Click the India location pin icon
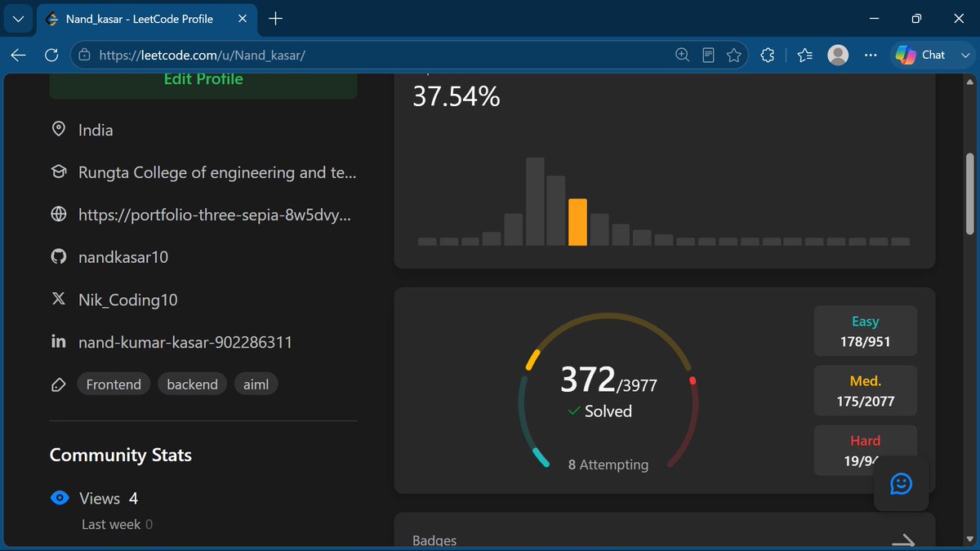Screen dimensions: 980x551 click(59, 129)
